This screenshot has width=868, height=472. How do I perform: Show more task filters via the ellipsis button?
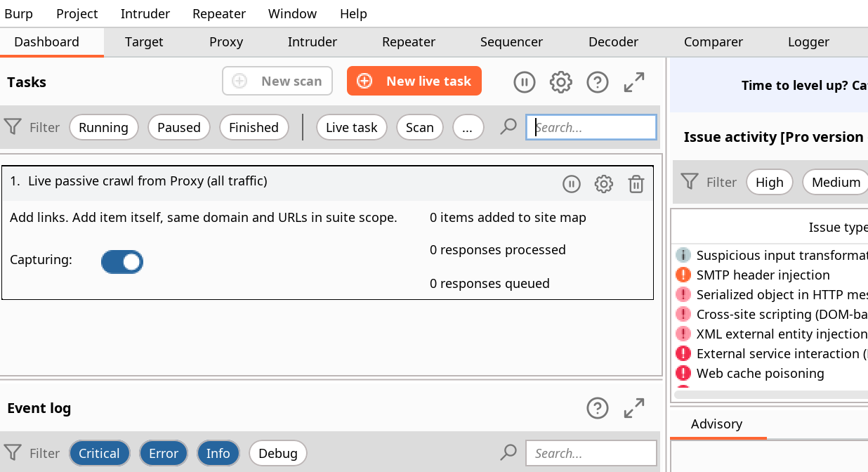coord(468,127)
